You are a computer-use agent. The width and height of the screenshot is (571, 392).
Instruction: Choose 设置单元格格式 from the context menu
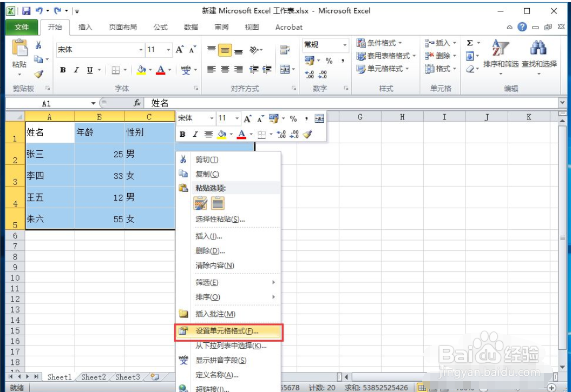(228, 331)
